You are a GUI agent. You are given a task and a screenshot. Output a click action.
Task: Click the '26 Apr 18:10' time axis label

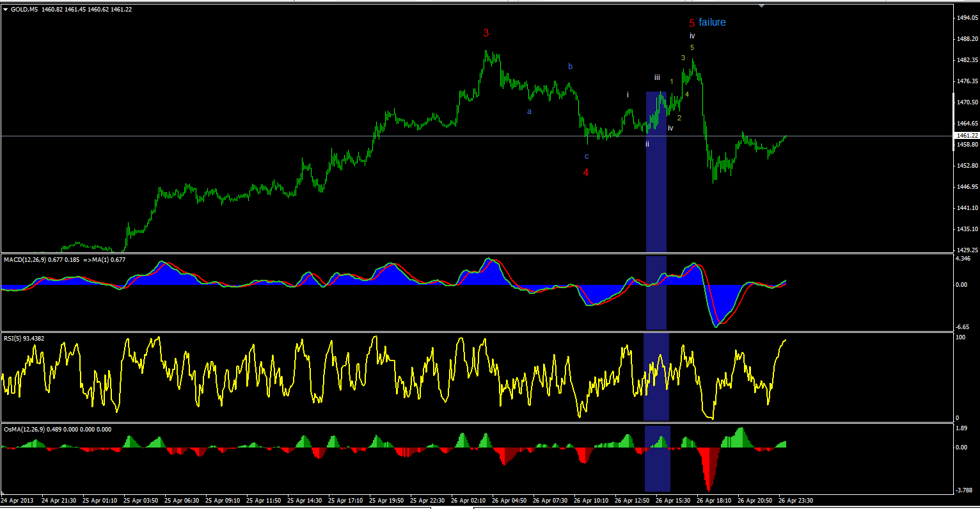pyautogui.click(x=715, y=500)
